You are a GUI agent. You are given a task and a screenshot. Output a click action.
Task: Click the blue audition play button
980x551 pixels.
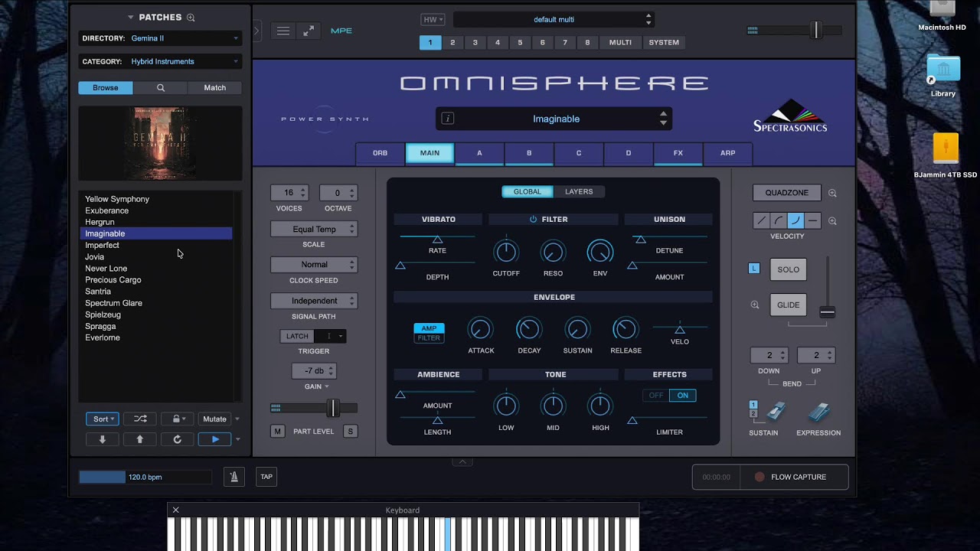215,439
